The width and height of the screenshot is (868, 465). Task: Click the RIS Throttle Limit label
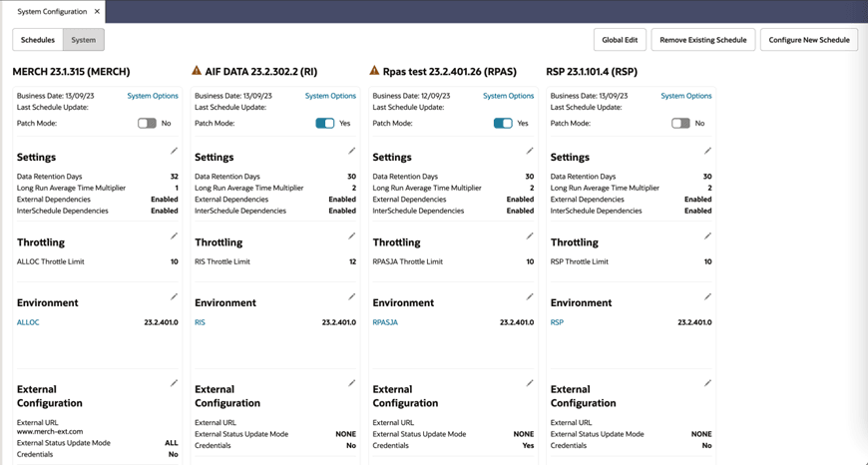[222, 261]
